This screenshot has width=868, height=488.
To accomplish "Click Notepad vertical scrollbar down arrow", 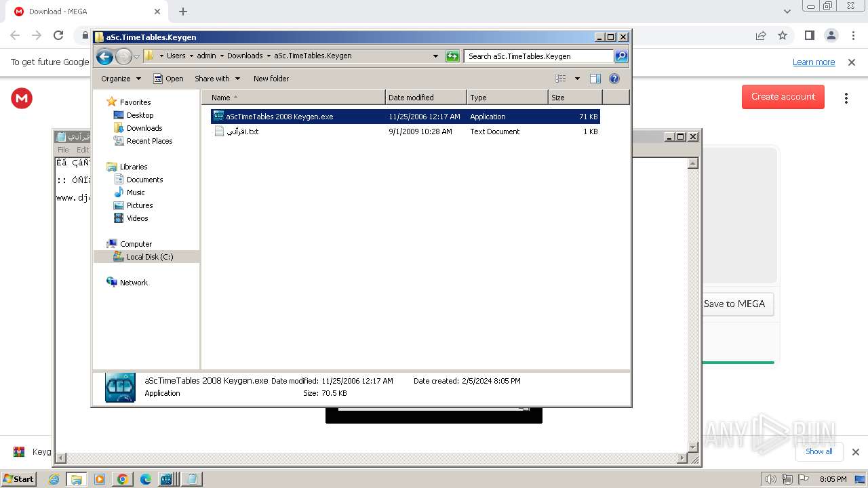I will tap(693, 447).
